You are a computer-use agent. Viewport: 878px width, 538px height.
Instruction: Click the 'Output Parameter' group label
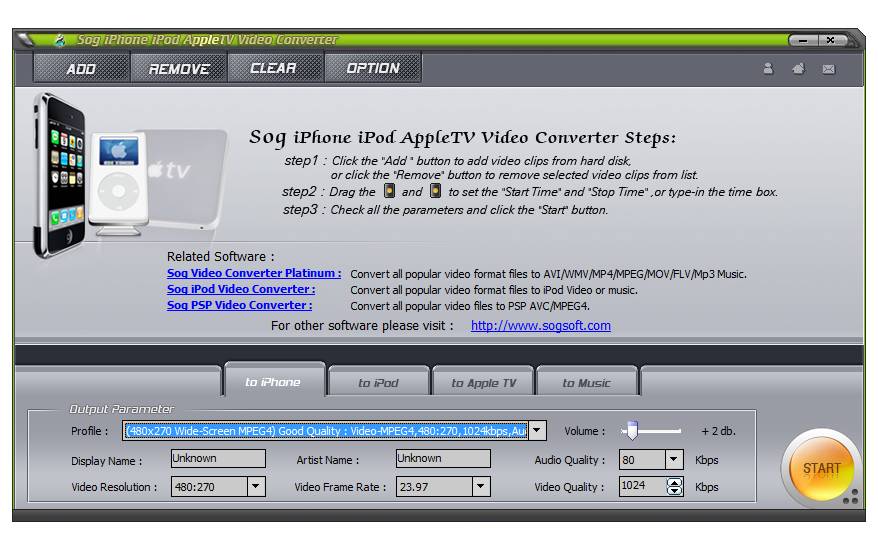(x=121, y=409)
